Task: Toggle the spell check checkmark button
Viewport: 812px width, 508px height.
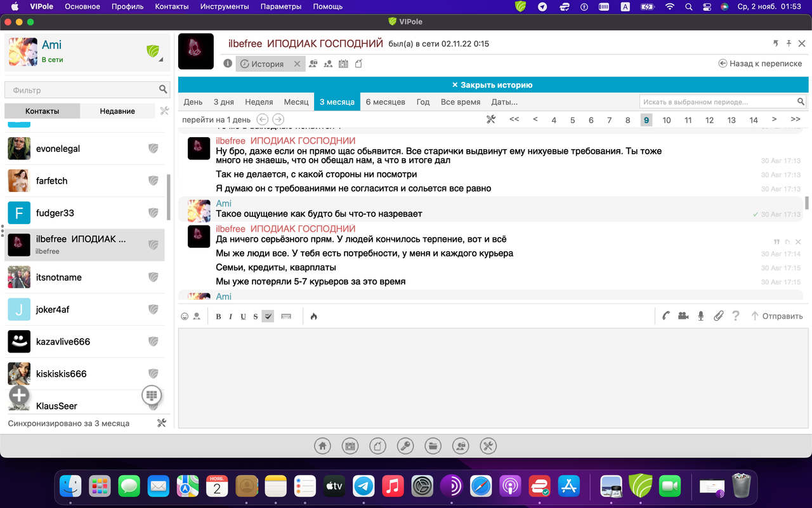Action: (268, 316)
